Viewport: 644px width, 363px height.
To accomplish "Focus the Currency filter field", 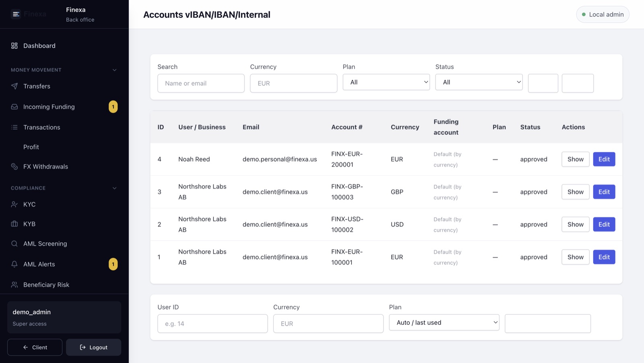I will pyautogui.click(x=293, y=83).
